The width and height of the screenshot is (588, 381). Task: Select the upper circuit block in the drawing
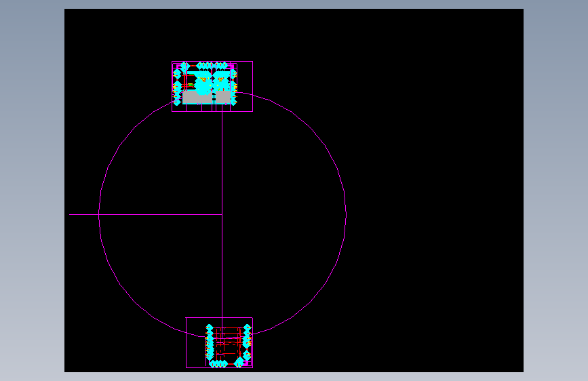coord(212,86)
